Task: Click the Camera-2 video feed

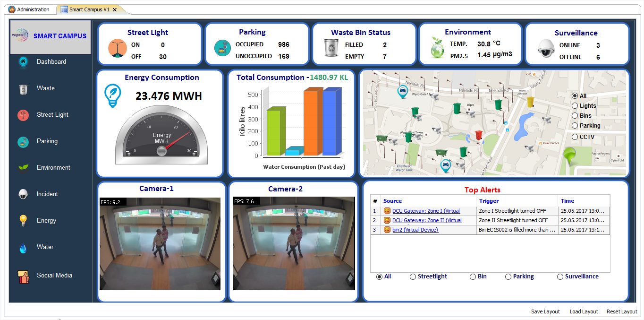Action: click(x=294, y=243)
